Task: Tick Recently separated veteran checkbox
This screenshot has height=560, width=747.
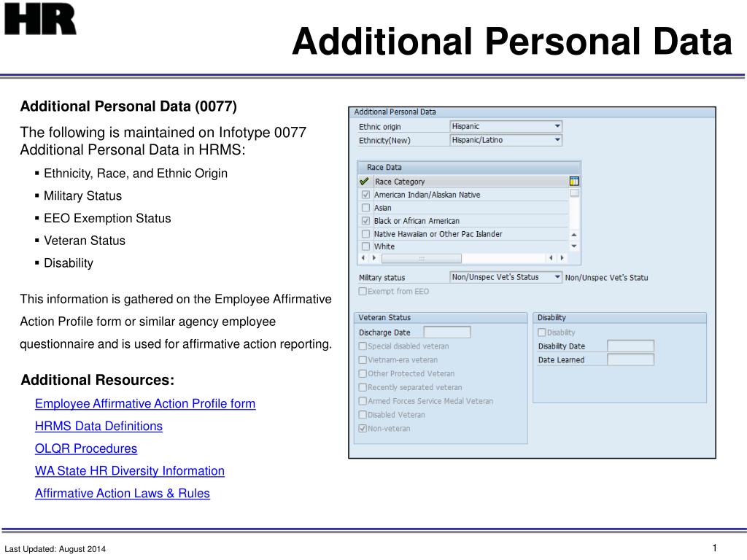Action: coord(363,388)
